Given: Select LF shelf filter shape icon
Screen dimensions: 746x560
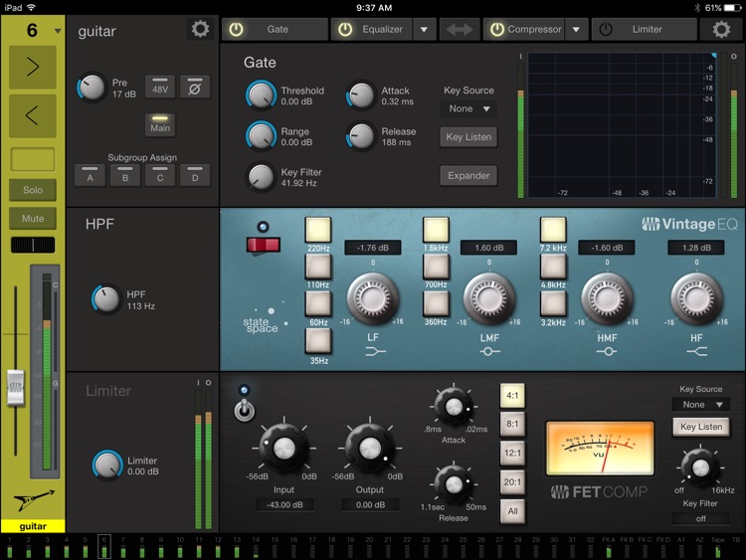Looking at the screenshot, I should [x=375, y=351].
